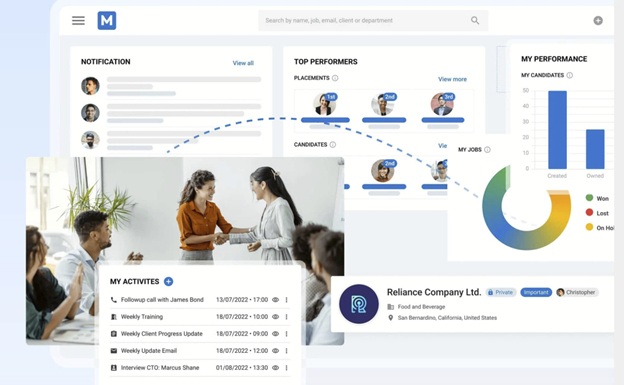Select the Important tag
The image size is (624, 385).
(x=536, y=292)
